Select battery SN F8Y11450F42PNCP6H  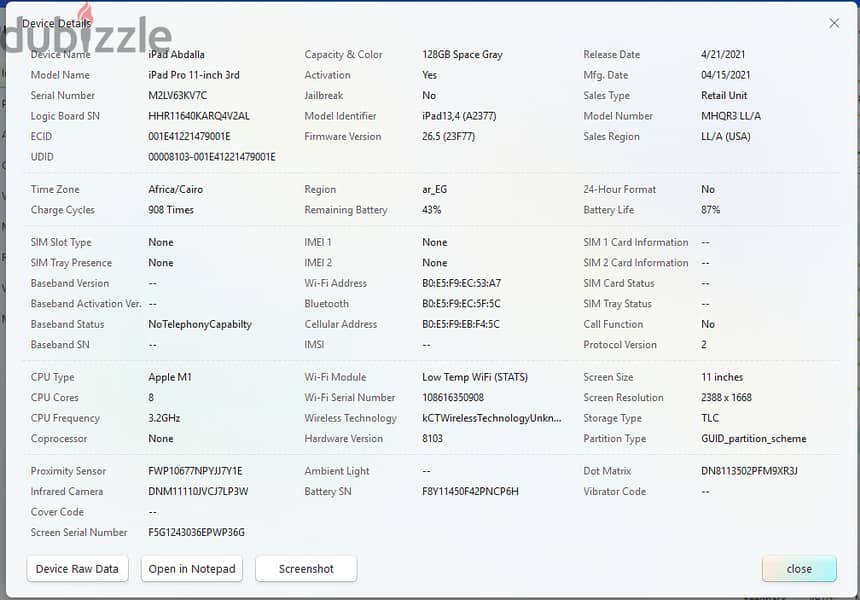click(470, 491)
